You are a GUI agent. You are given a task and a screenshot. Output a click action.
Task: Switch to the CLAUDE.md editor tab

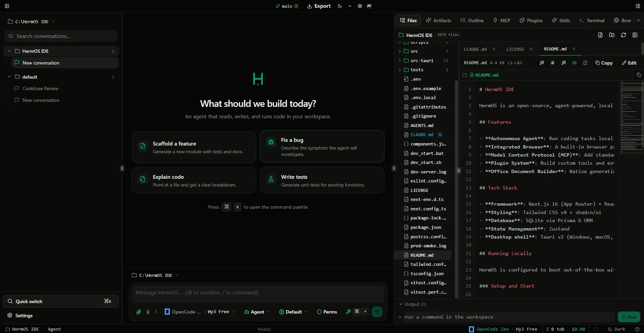point(475,49)
